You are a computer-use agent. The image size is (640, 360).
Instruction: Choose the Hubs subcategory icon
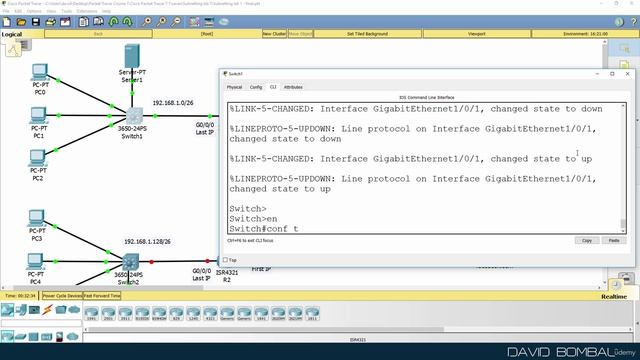[x=33, y=337]
